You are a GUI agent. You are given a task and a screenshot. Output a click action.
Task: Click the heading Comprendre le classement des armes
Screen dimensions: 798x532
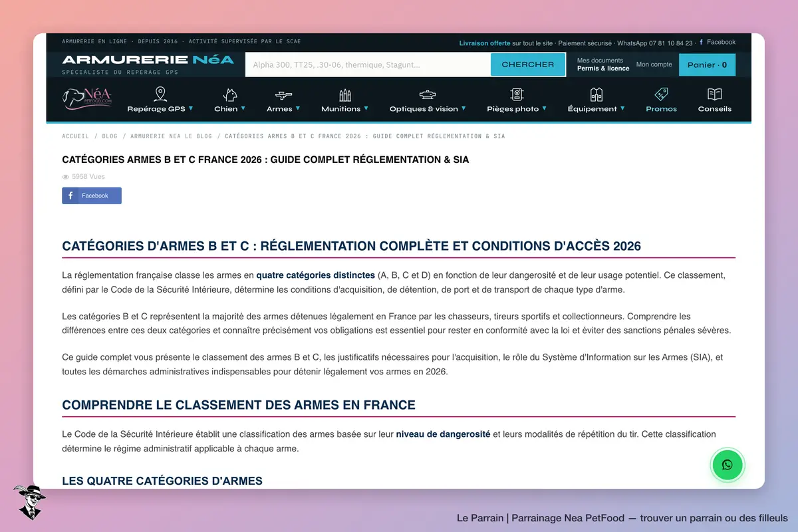pyautogui.click(x=239, y=405)
